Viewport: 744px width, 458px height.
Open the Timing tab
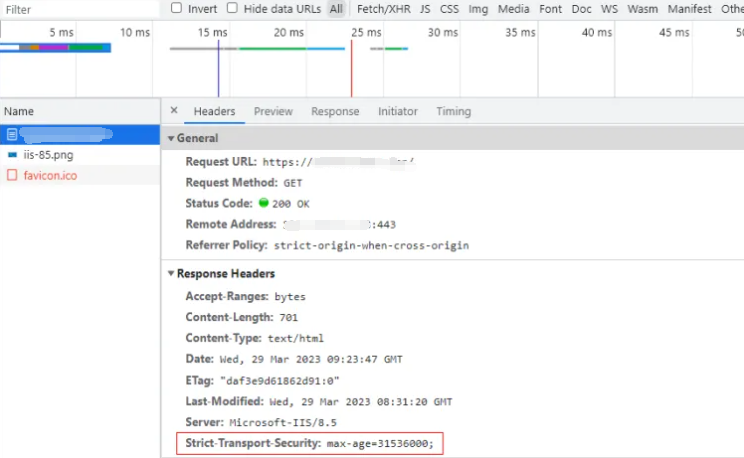[x=453, y=111]
